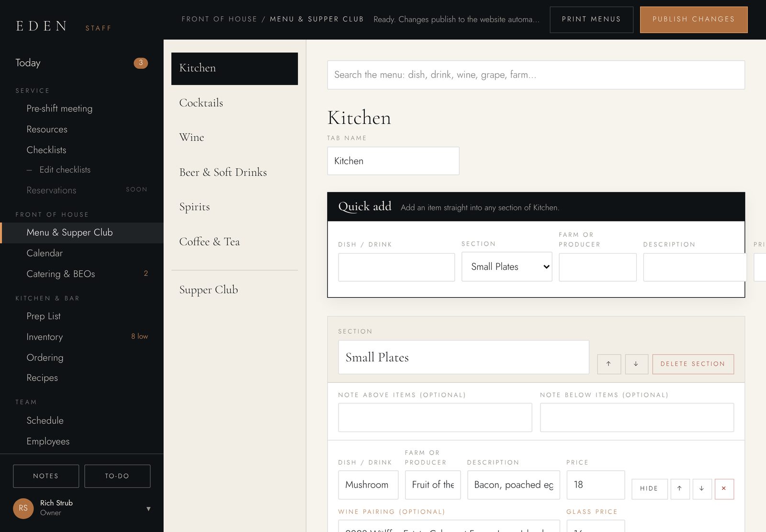Click the Today notification badge 3
766x532 pixels.
tap(141, 63)
